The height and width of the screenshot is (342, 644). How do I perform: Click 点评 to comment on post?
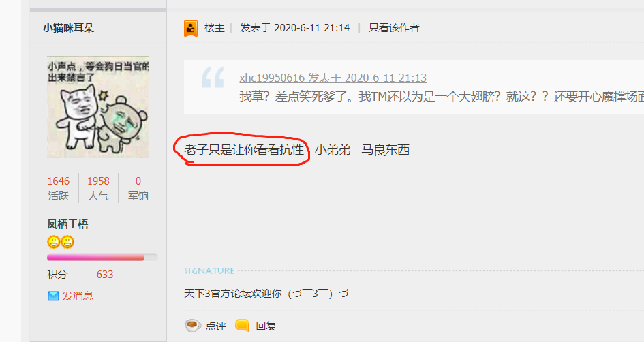click(215, 326)
